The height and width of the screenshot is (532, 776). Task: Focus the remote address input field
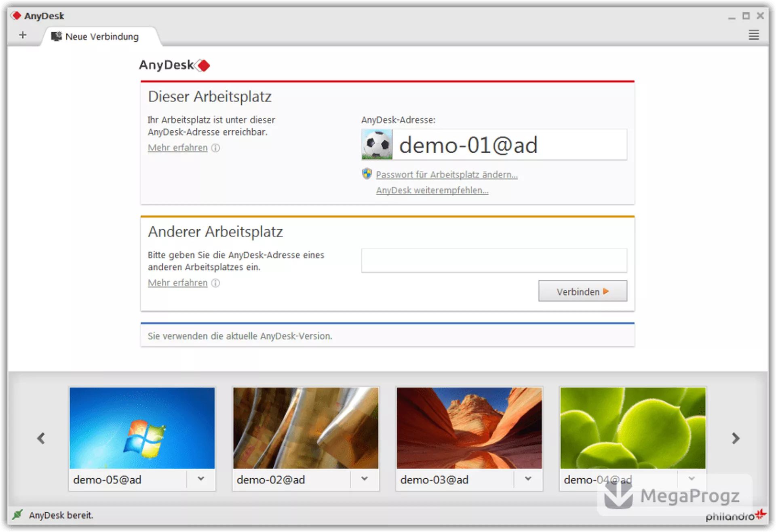click(x=494, y=260)
